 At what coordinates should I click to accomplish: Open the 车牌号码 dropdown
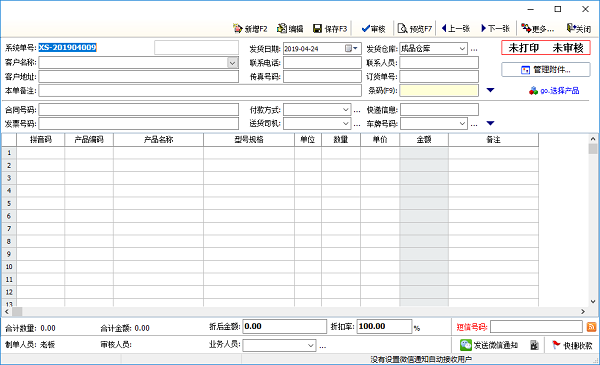[x=462, y=124]
